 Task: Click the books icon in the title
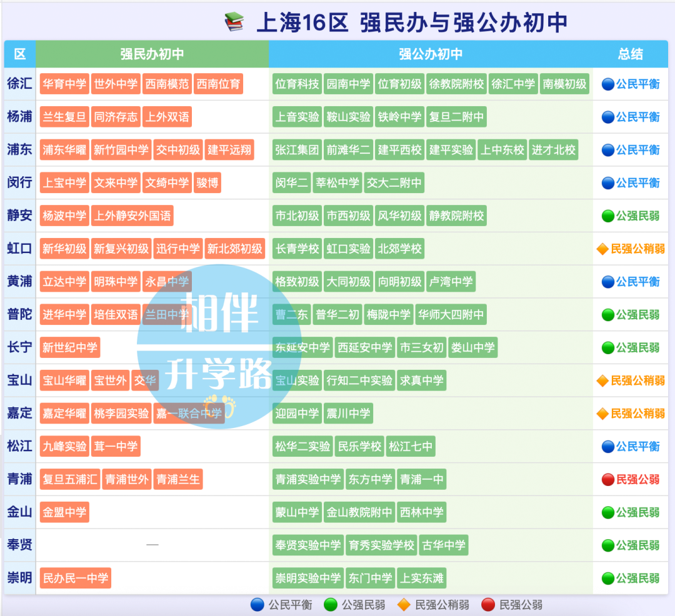point(232,21)
